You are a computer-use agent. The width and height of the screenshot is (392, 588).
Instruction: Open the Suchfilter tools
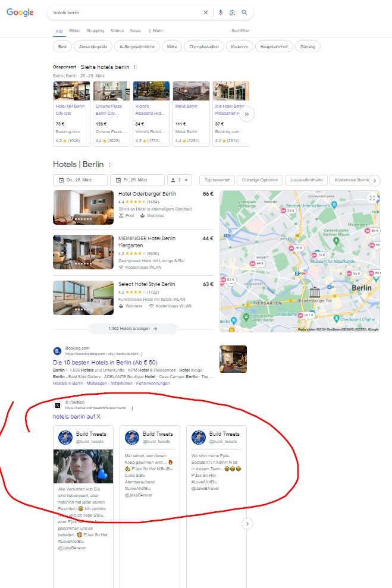[240, 31]
